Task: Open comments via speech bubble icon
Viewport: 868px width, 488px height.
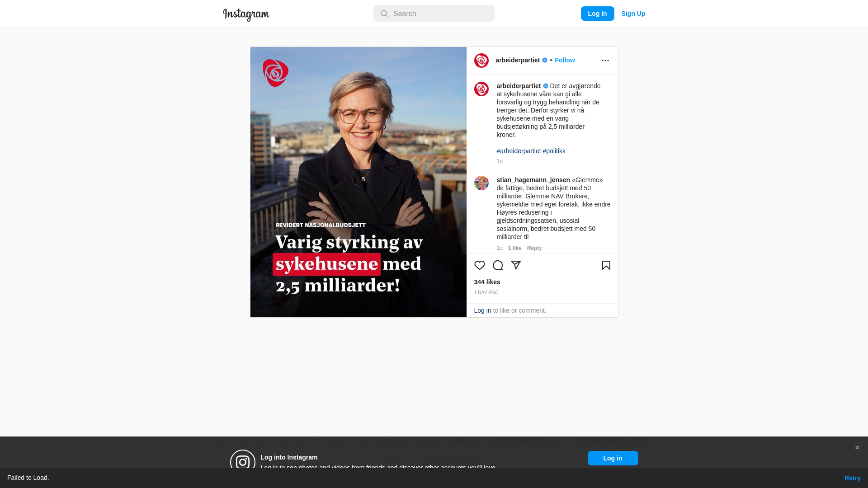Action: click(498, 265)
